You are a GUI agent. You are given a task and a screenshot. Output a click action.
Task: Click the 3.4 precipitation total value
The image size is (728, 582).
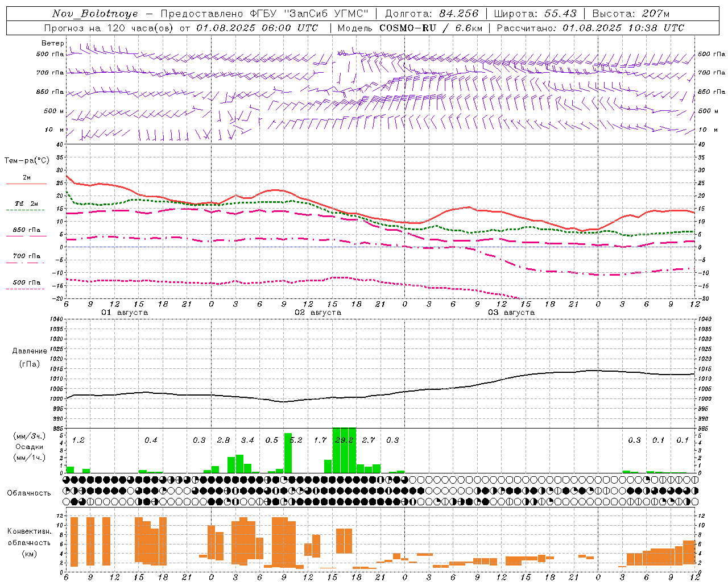coord(247,440)
